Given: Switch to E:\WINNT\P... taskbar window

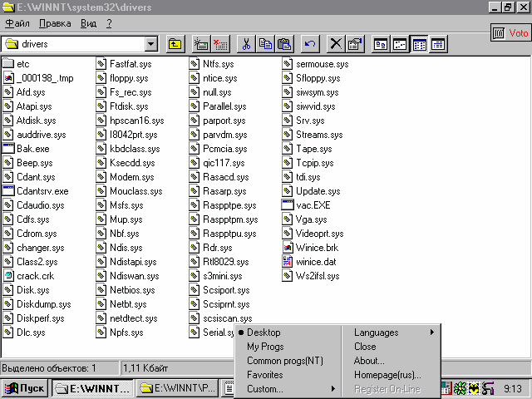Looking at the screenshot, I should click(x=177, y=388).
